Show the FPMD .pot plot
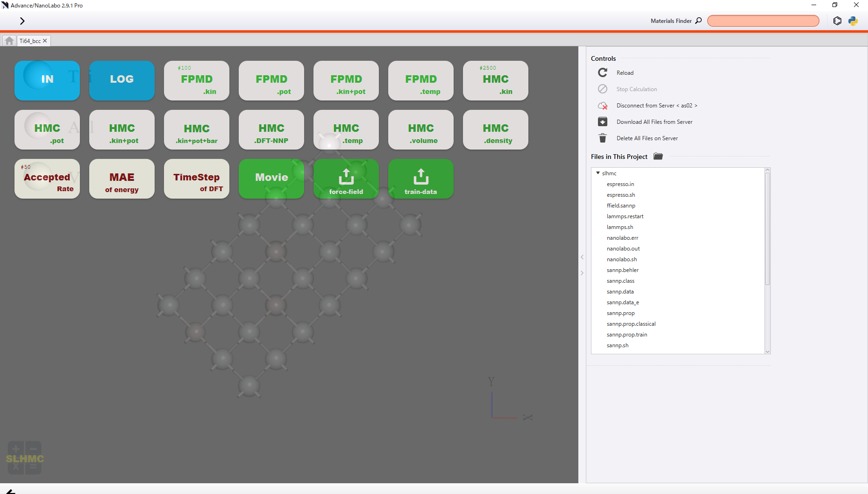 [271, 80]
